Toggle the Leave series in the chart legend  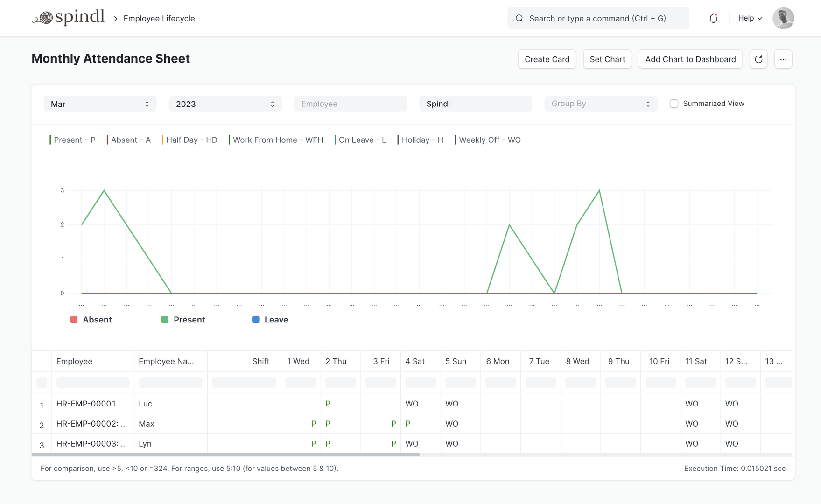point(270,319)
